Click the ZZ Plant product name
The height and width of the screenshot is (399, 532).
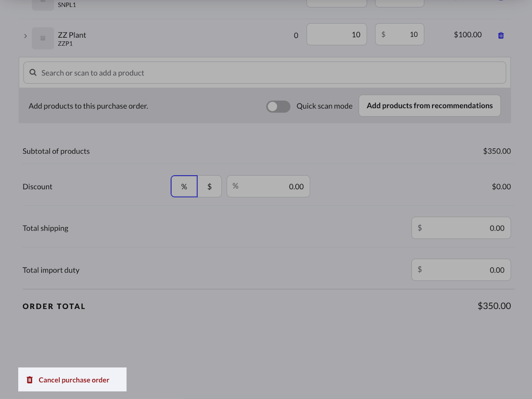point(72,35)
